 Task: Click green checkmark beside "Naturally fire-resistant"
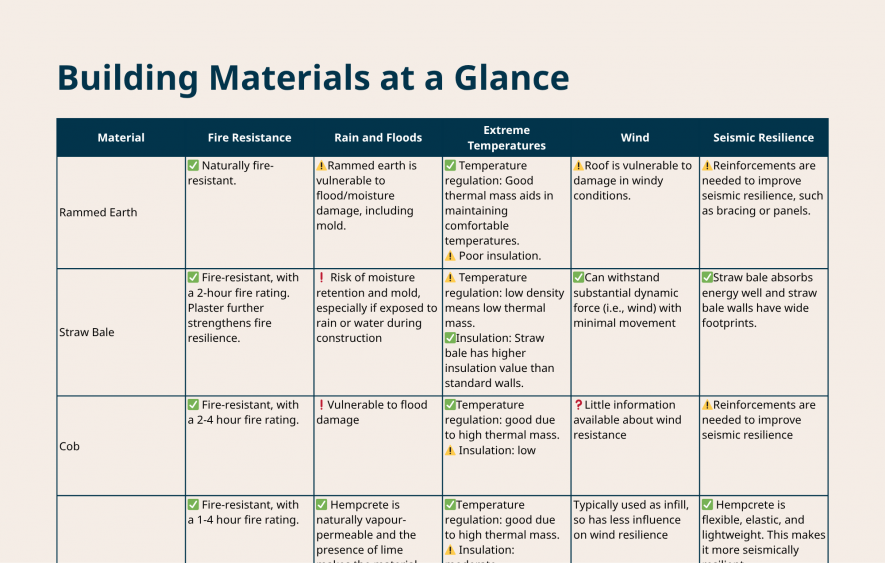(193, 166)
